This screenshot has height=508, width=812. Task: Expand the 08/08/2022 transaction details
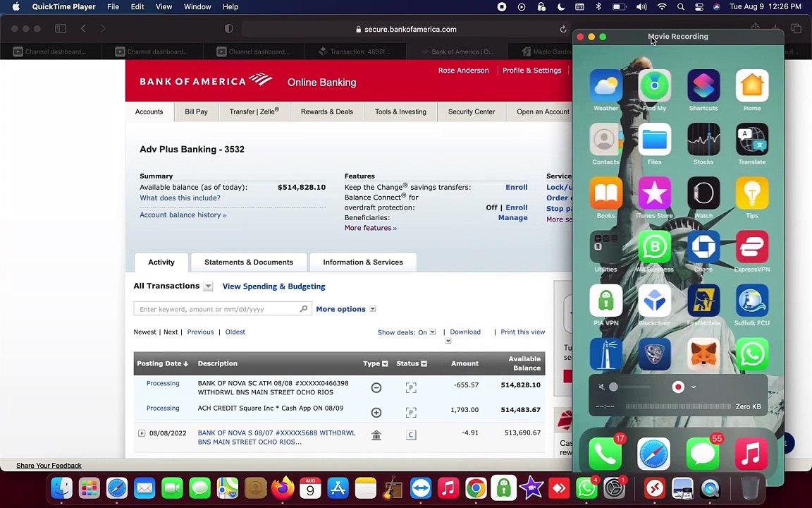[x=142, y=433]
